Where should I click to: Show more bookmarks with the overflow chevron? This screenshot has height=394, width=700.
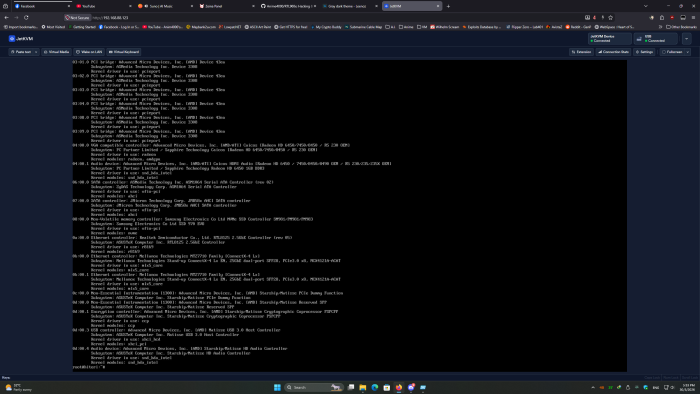tap(660, 27)
